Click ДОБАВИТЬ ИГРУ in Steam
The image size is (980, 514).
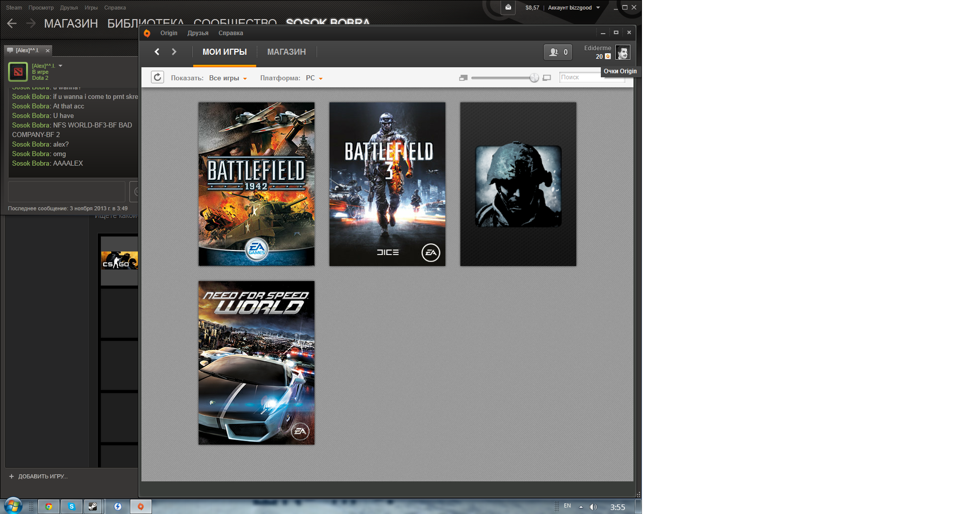(38, 476)
